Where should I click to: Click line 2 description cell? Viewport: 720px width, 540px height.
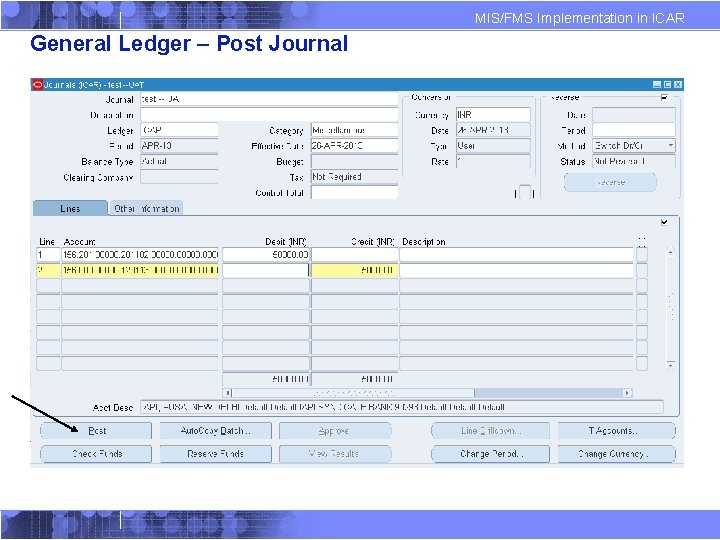click(x=516, y=270)
